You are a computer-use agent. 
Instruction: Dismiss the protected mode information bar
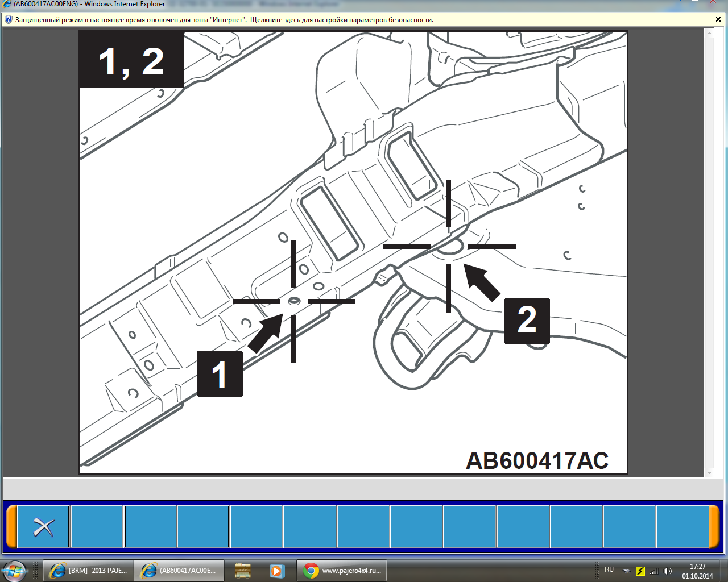tap(718, 19)
